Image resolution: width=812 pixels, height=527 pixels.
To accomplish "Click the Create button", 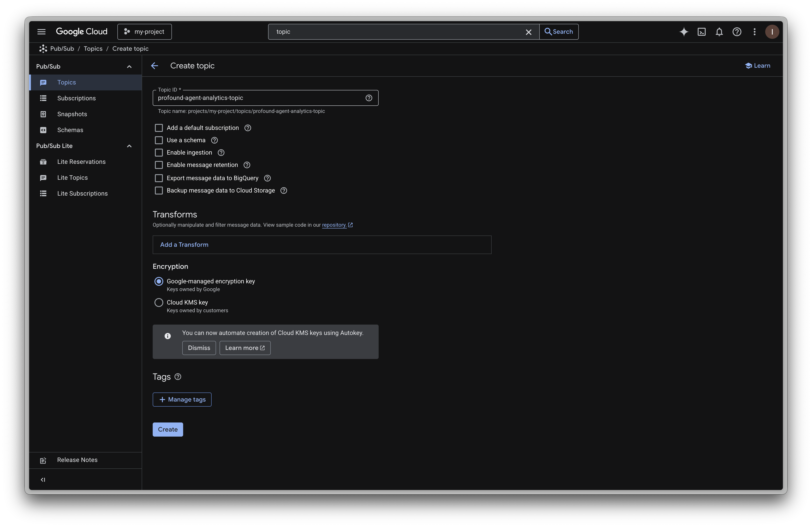I will [167, 430].
